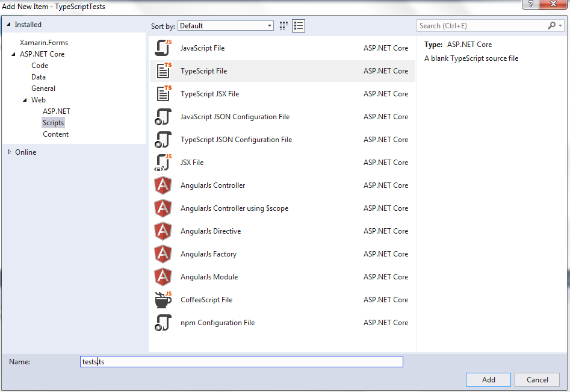Select the 'TypeScript File' template name

point(203,71)
